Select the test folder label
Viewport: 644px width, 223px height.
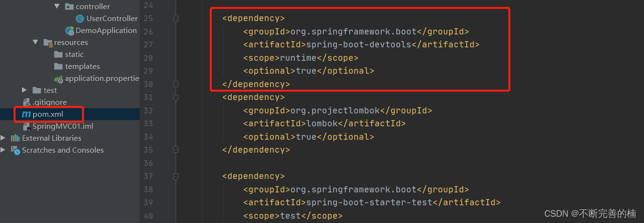click(50, 90)
